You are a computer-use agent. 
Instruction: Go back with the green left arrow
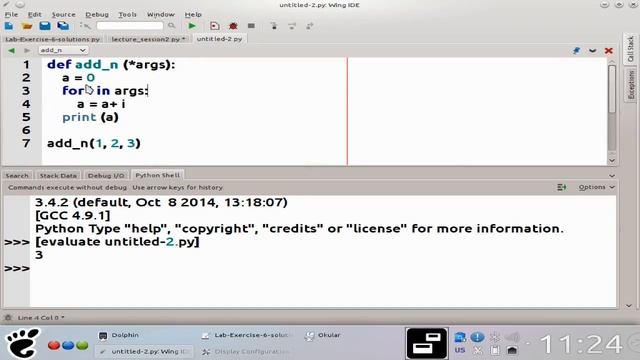click(11, 51)
